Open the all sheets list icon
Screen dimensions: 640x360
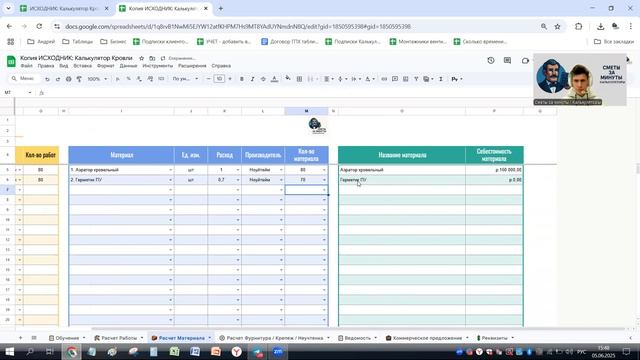(34, 338)
